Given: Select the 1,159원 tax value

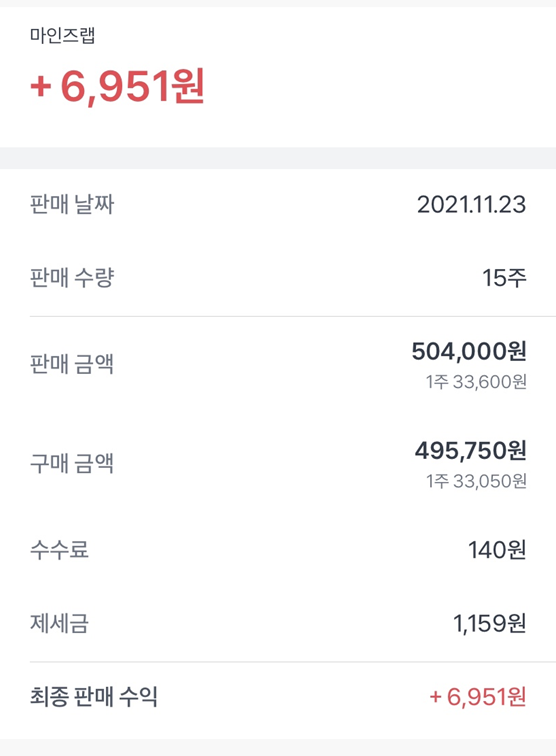Looking at the screenshot, I should 489,623.
